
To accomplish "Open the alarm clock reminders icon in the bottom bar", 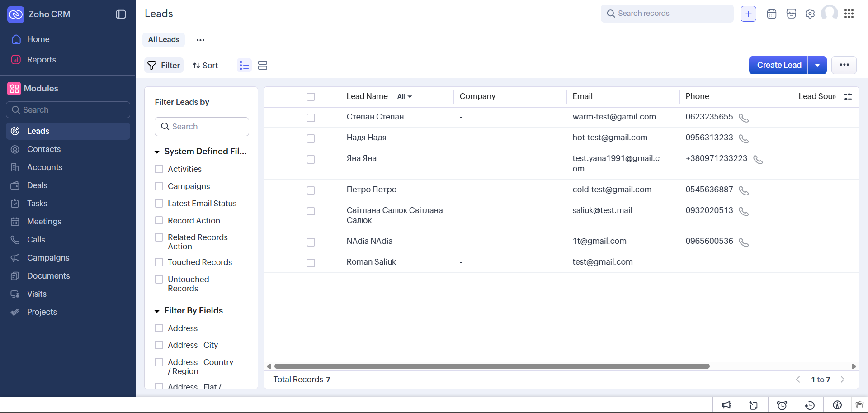I will (782, 405).
